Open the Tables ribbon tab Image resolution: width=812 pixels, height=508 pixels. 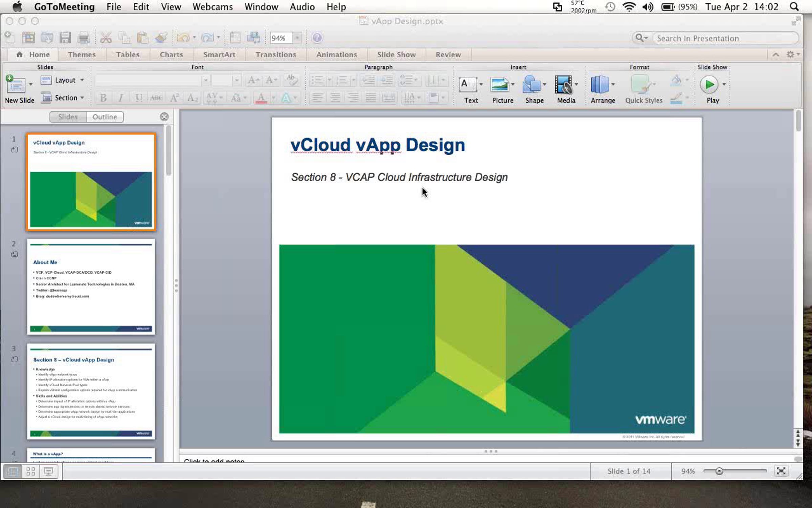128,55
